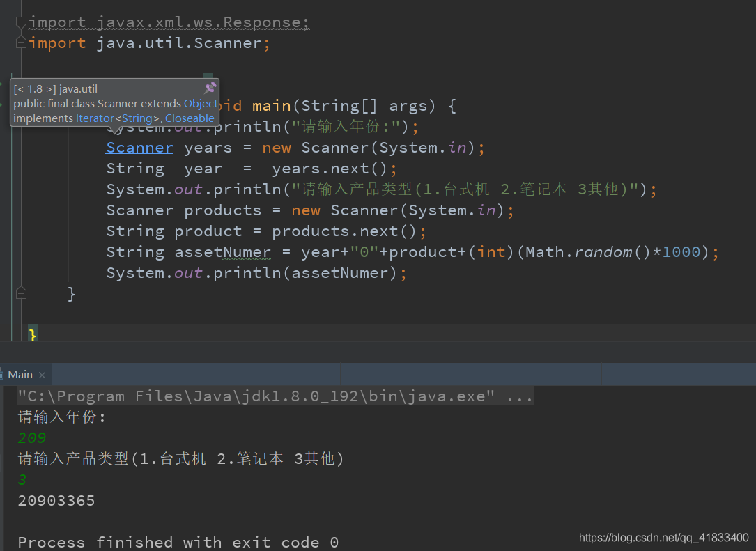
Task: Click the 'main' method name
Action: 272,106
